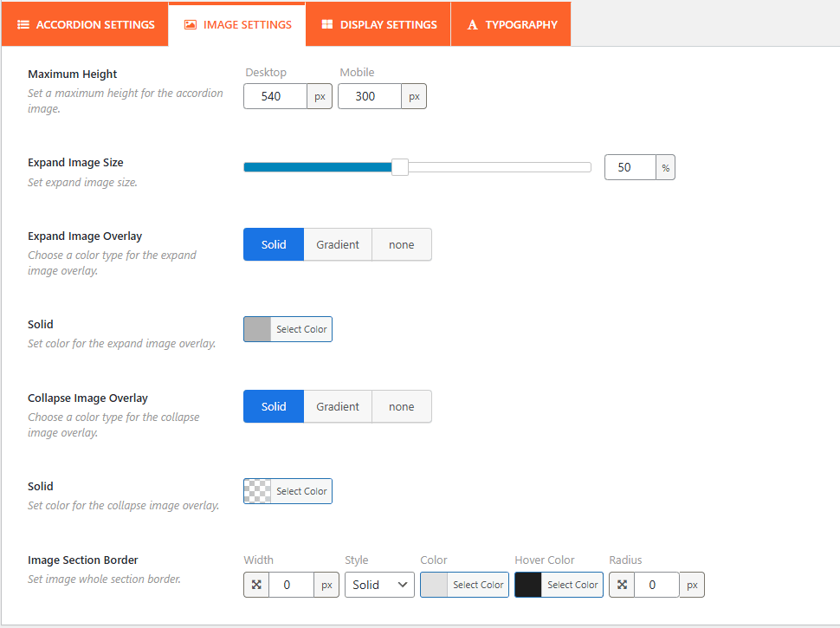Open the border Style dropdown

click(379, 585)
